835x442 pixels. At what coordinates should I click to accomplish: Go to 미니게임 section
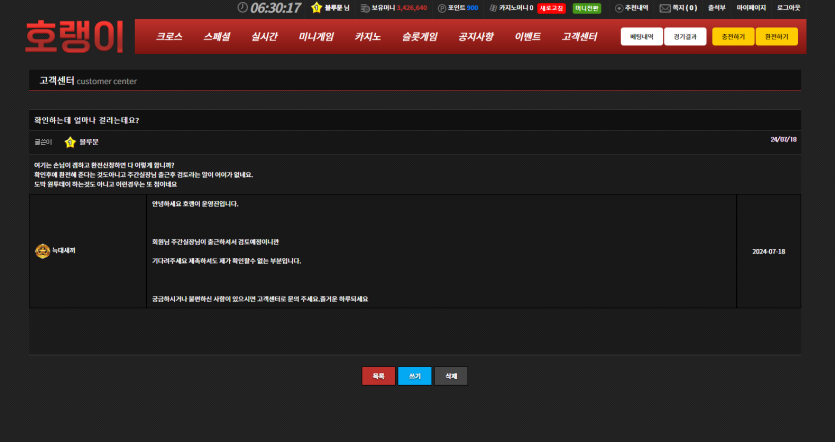316,37
